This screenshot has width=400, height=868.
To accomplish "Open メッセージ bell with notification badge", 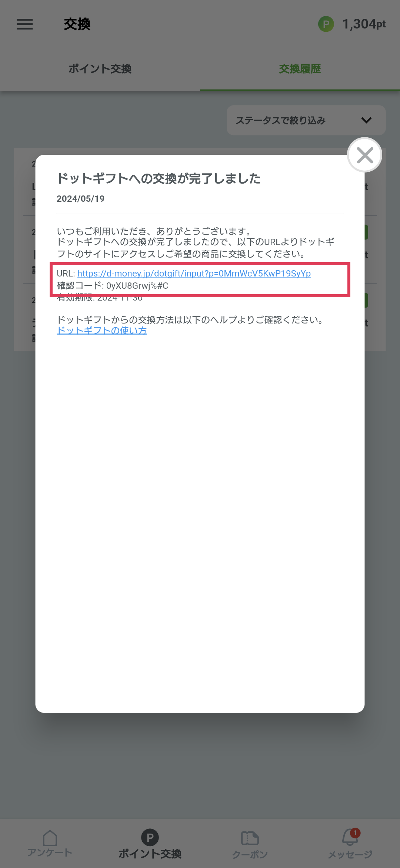I will pos(350,844).
